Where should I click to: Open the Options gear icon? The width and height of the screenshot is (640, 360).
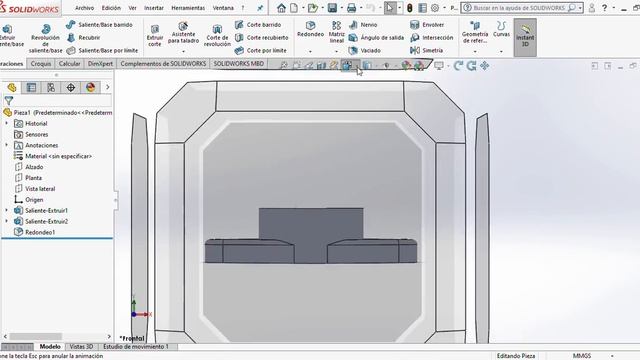[x=435, y=8]
